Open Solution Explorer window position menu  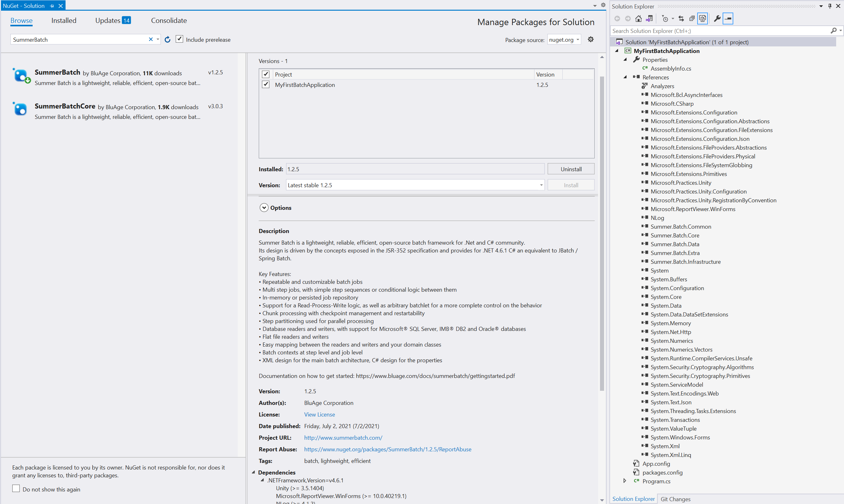821,6
